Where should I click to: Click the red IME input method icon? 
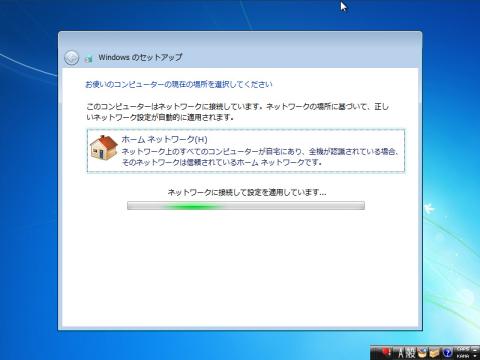coord(386,352)
